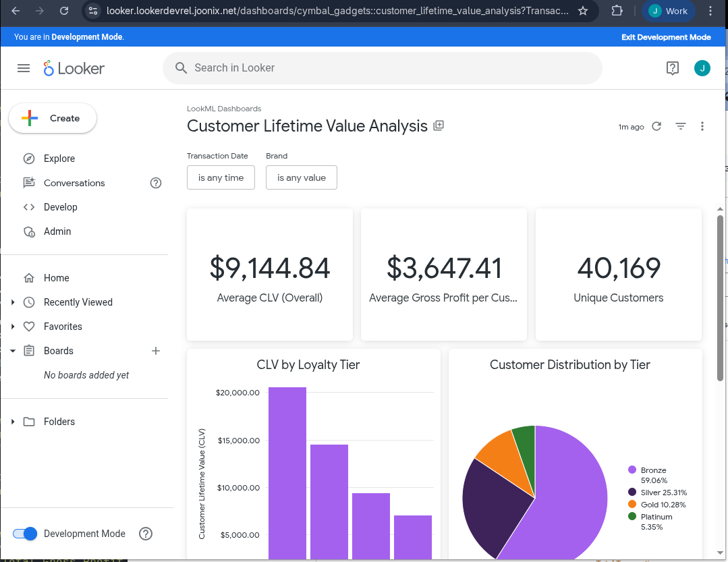Go to the Admin section

click(57, 231)
